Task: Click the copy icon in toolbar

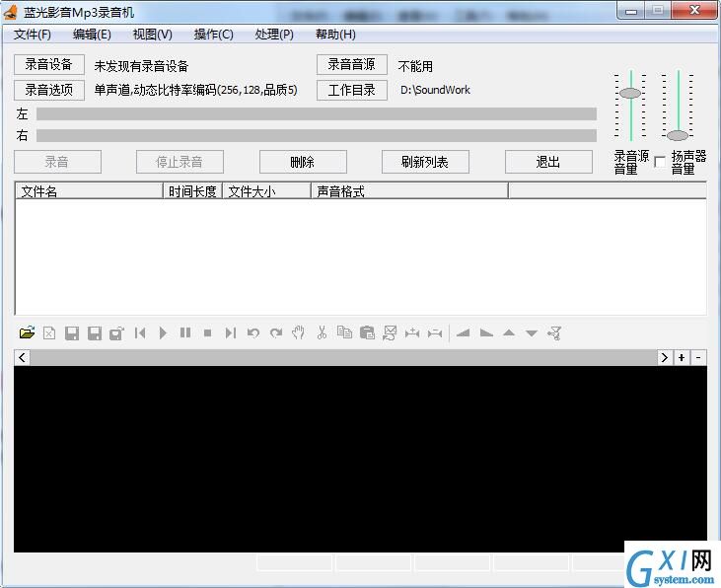Action: pos(344,332)
